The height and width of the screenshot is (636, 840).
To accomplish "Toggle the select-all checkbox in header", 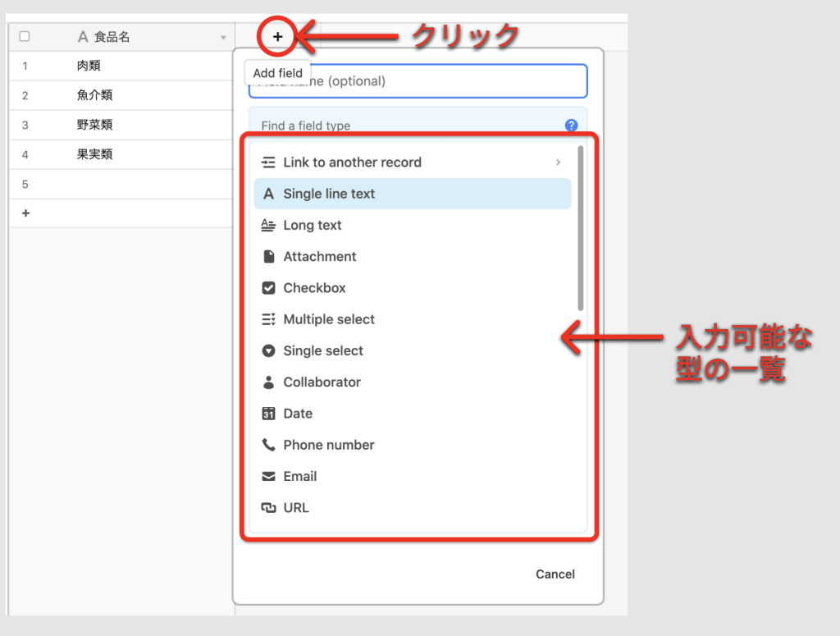I will click(25, 37).
